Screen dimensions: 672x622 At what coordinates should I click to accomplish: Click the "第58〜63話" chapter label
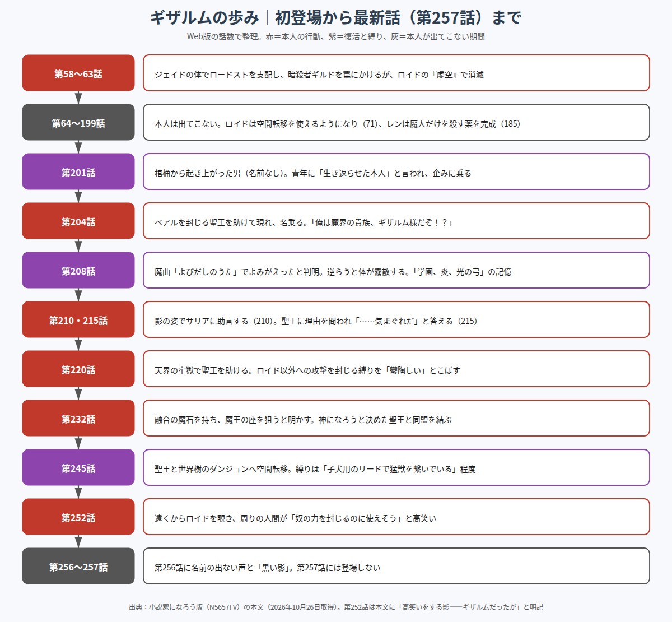tap(78, 73)
